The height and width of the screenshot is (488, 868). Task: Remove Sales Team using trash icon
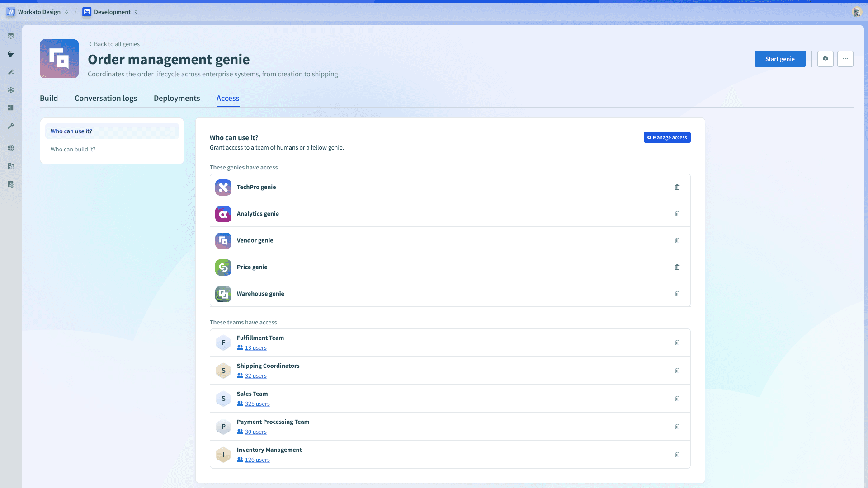pos(677,399)
